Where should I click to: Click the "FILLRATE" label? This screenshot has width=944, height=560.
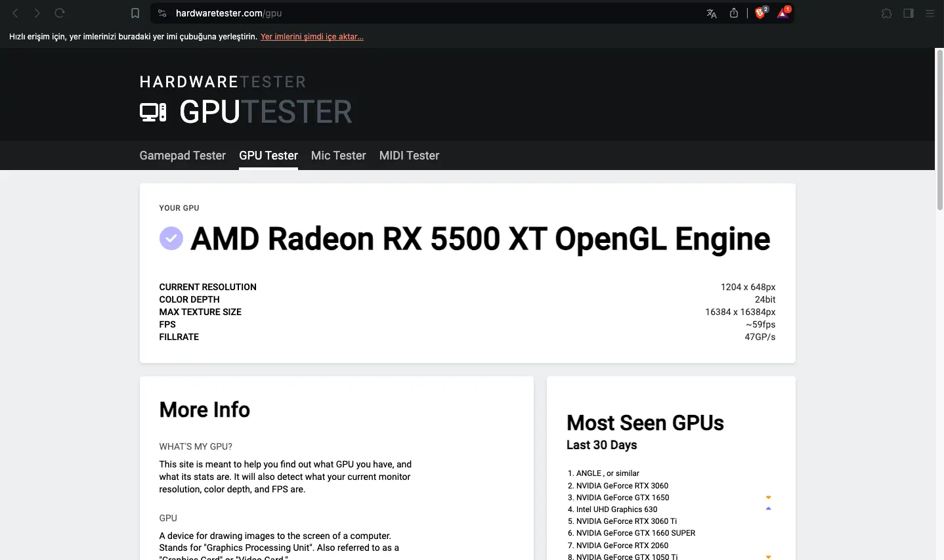[x=179, y=337]
